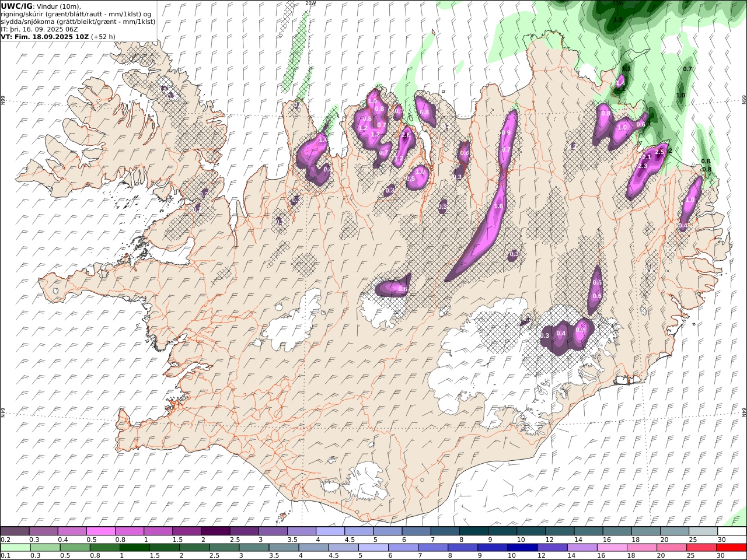Select the snow-scale swatch starting at 1

tap(158, 531)
